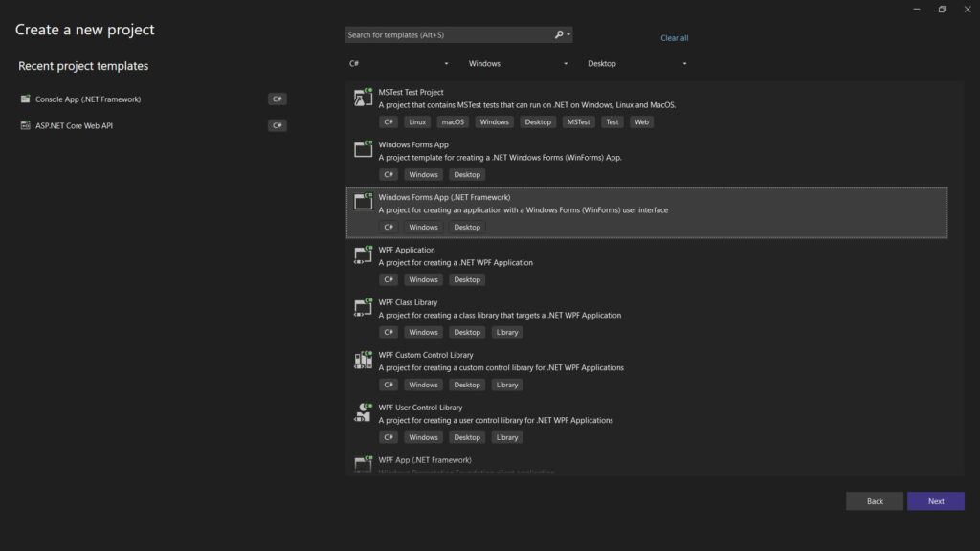Open the C# language filter dropdown

point(399,64)
